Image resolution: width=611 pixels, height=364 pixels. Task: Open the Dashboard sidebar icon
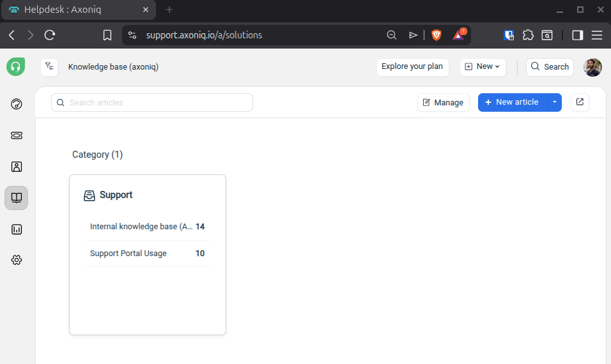17,104
